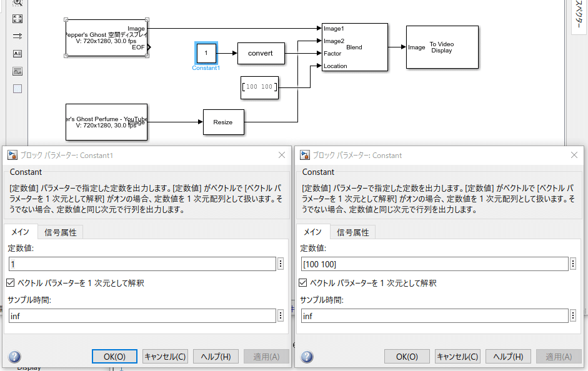Viewport: 588px width, 371px height.
Task: Click the Constant1 dialog title icon
Action: 12,155
